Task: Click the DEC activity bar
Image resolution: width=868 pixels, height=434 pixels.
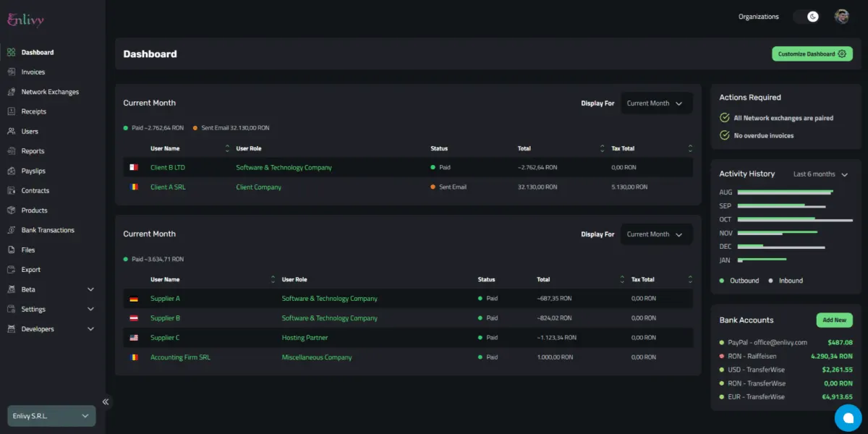Action: [781, 247]
